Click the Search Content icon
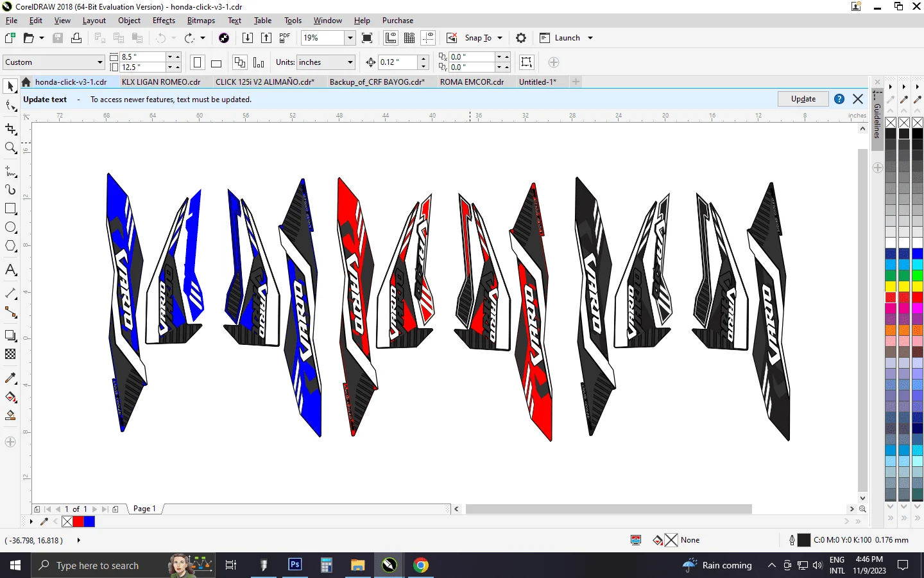The height and width of the screenshot is (578, 924). pyautogui.click(x=224, y=38)
